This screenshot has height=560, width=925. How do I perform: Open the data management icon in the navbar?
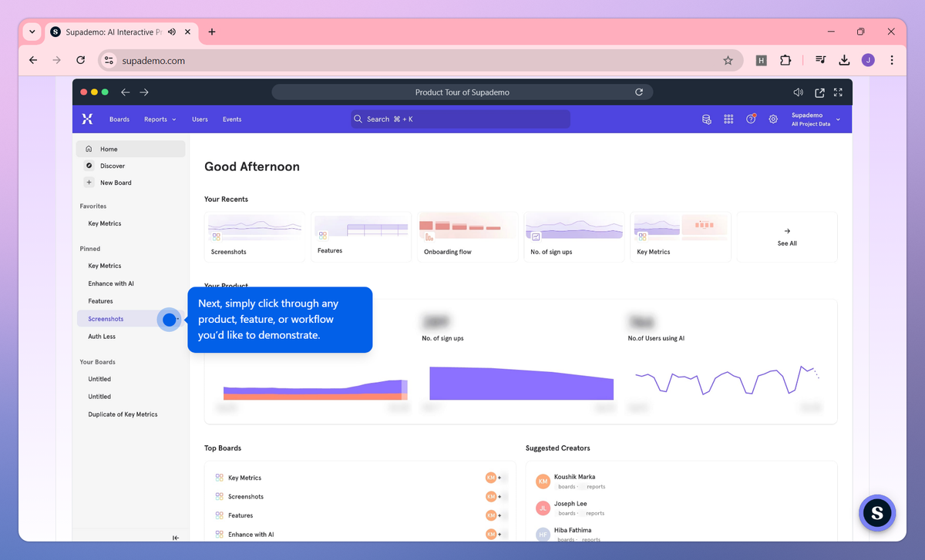706,119
